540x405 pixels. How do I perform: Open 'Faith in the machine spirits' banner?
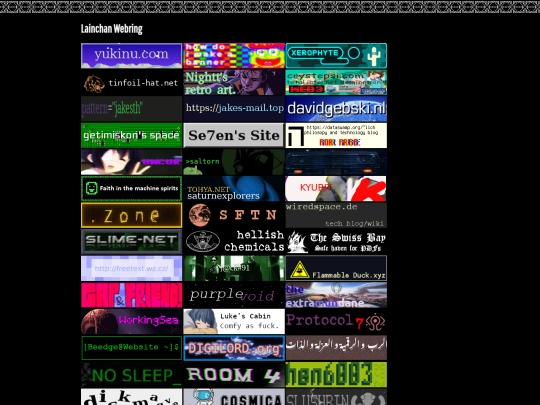[x=132, y=189]
